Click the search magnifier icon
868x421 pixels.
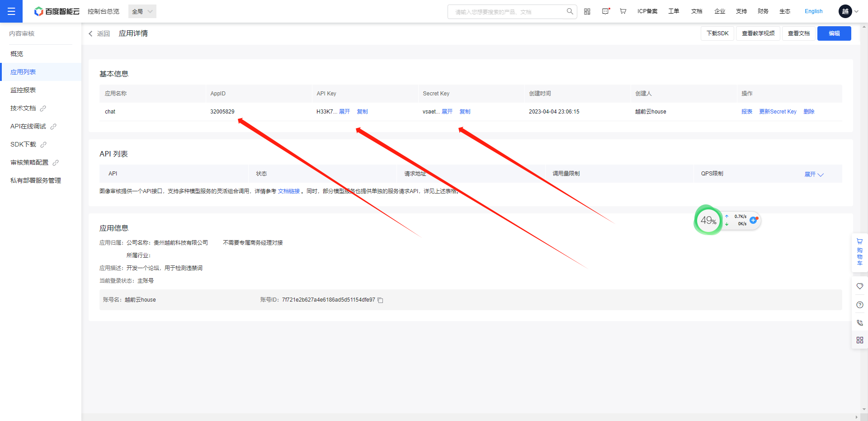pyautogui.click(x=570, y=11)
